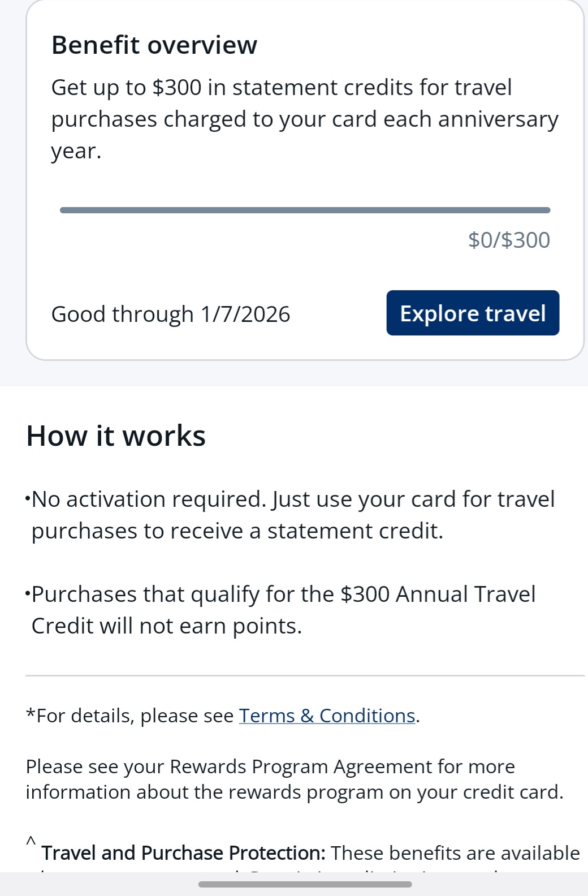Select the $0/$300 credit amount text

509,240
